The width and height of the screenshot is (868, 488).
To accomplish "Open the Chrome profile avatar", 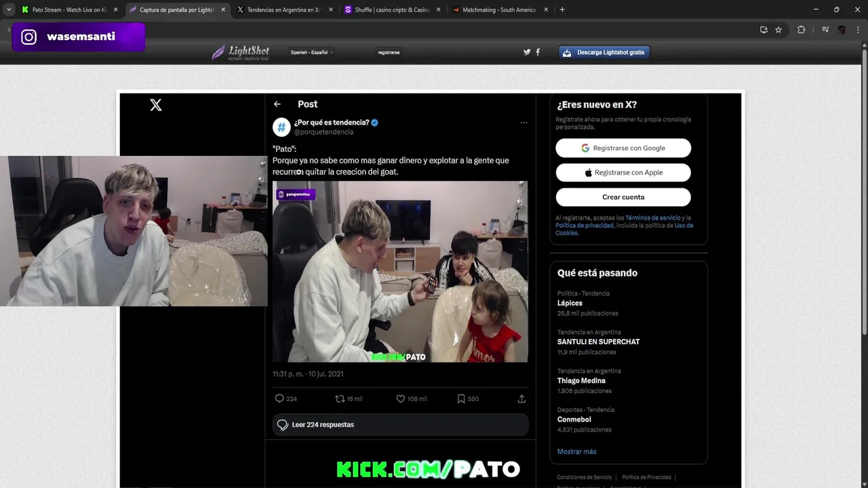I will pyautogui.click(x=842, y=29).
